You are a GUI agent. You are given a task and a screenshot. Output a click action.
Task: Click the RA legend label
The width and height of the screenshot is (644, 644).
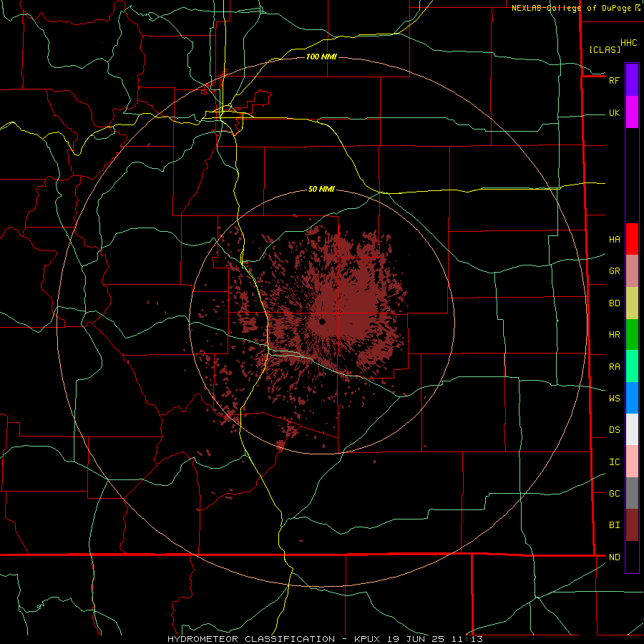(x=614, y=367)
